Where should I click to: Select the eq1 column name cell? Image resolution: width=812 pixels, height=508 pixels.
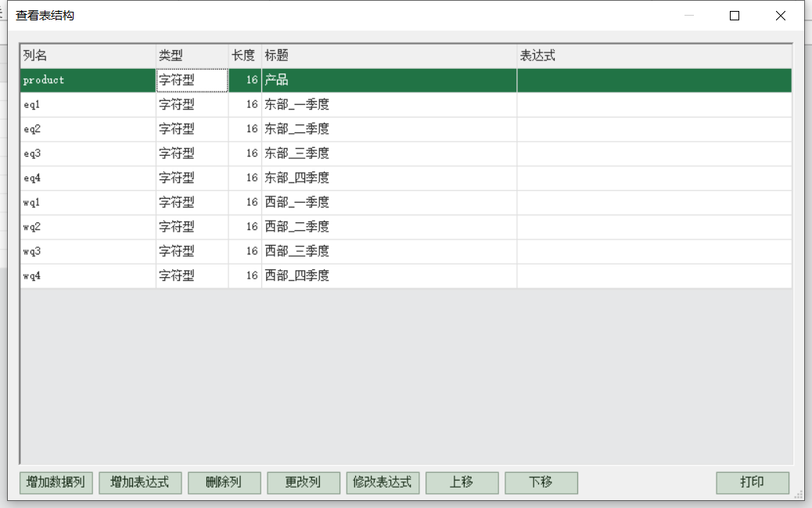88,105
